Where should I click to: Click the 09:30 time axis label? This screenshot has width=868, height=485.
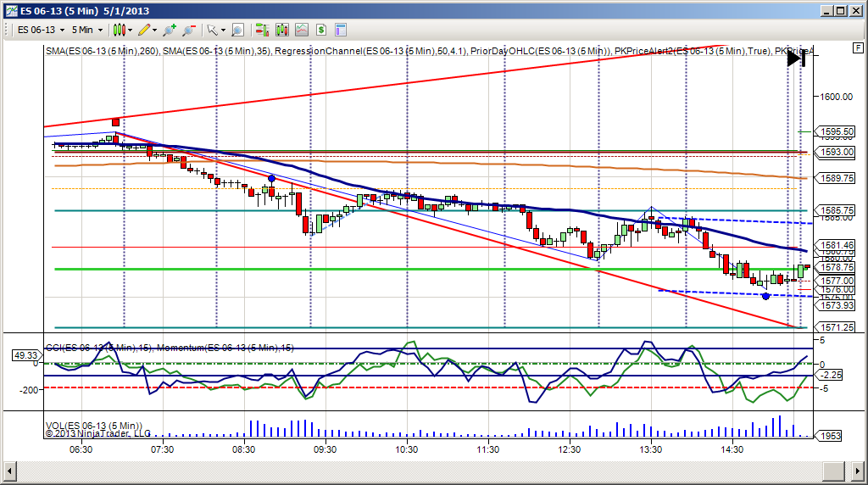(325, 449)
